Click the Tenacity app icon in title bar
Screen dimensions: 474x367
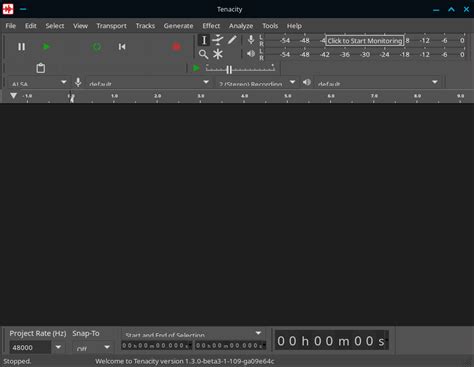(x=8, y=9)
